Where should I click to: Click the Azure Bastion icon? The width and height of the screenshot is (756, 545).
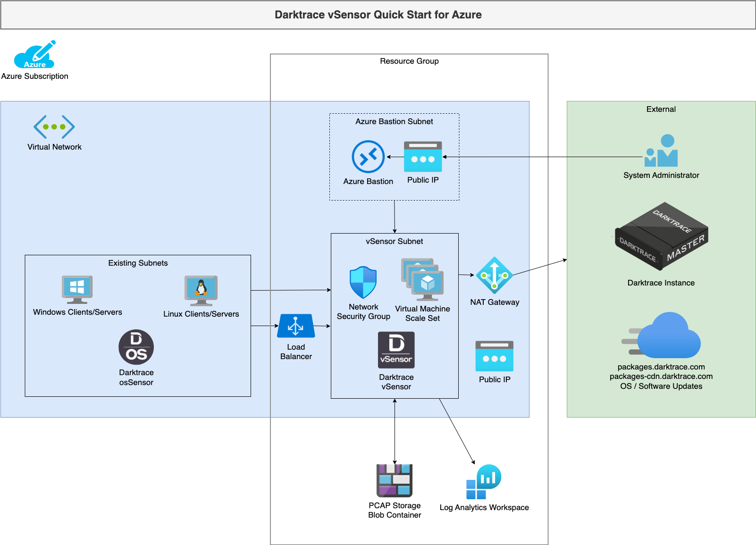[368, 157]
